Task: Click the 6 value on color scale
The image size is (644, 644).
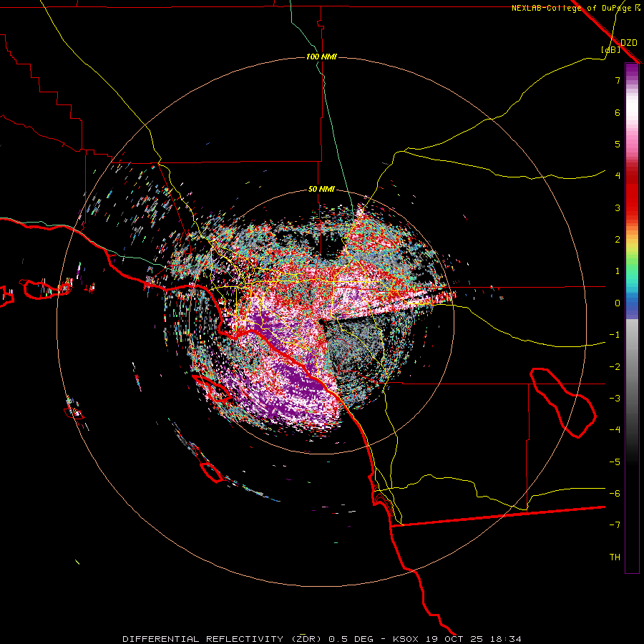Action: coord(618,112)
